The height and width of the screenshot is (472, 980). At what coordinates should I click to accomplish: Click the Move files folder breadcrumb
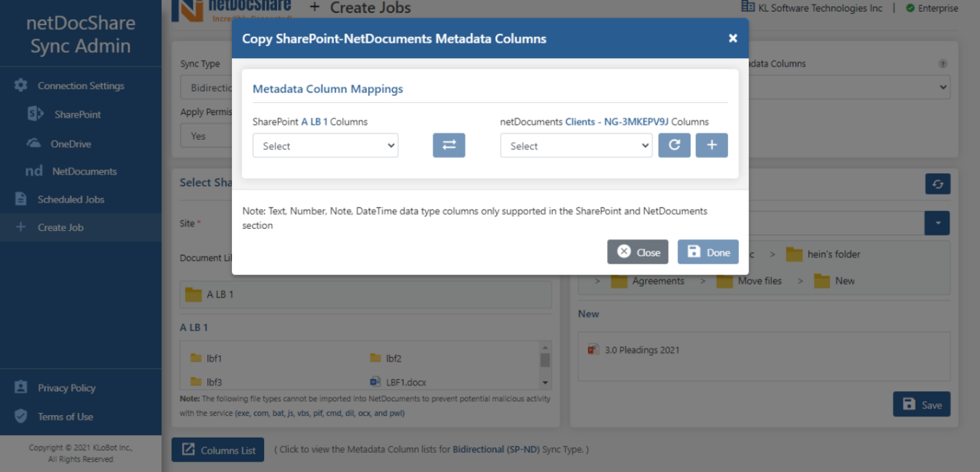coord(749,281)
